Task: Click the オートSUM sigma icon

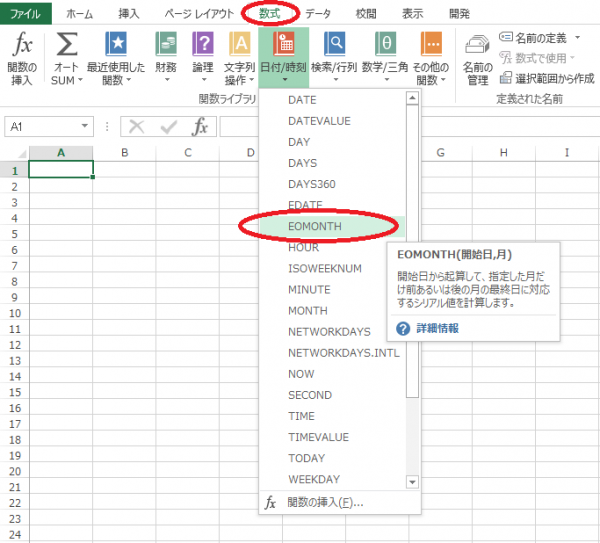Action: point(67,44)
